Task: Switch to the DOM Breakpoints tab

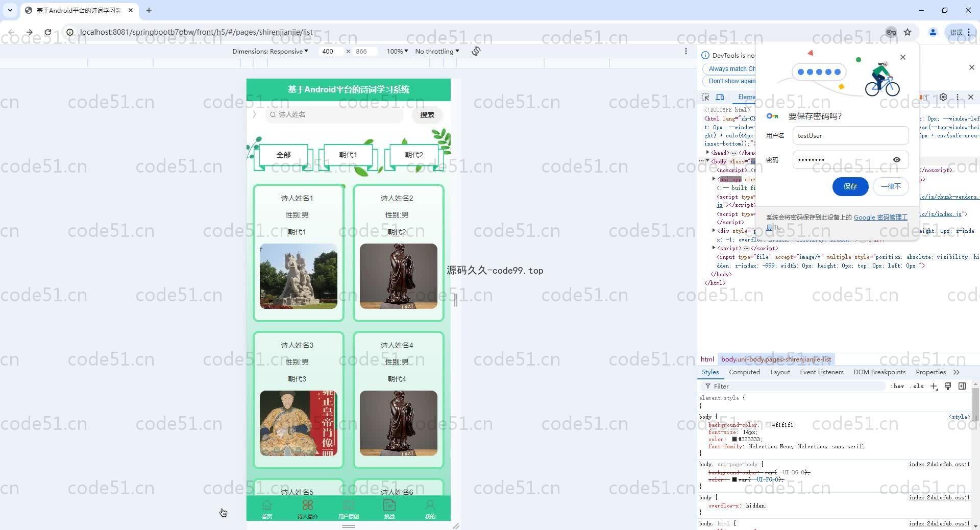Action: tap(879, 372)
